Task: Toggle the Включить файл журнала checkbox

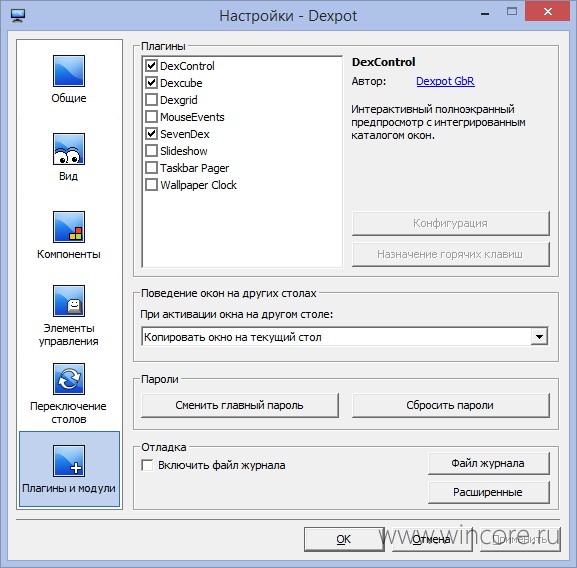Action: coord(147,465)
